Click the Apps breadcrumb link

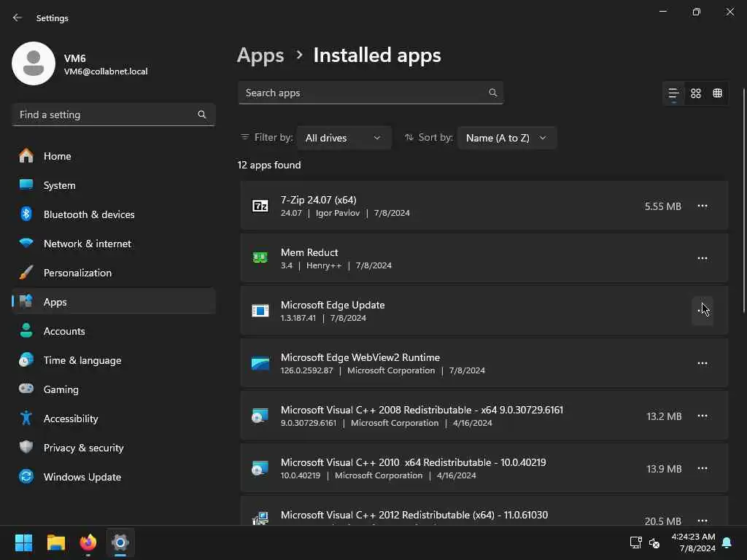[260, 55]
